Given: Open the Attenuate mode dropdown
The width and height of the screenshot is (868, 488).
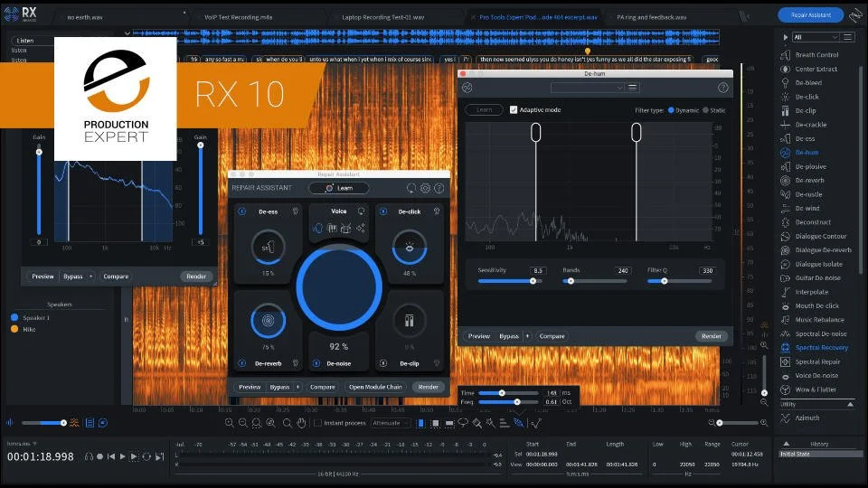Looking at the screenshot, I should pos(390,423).
